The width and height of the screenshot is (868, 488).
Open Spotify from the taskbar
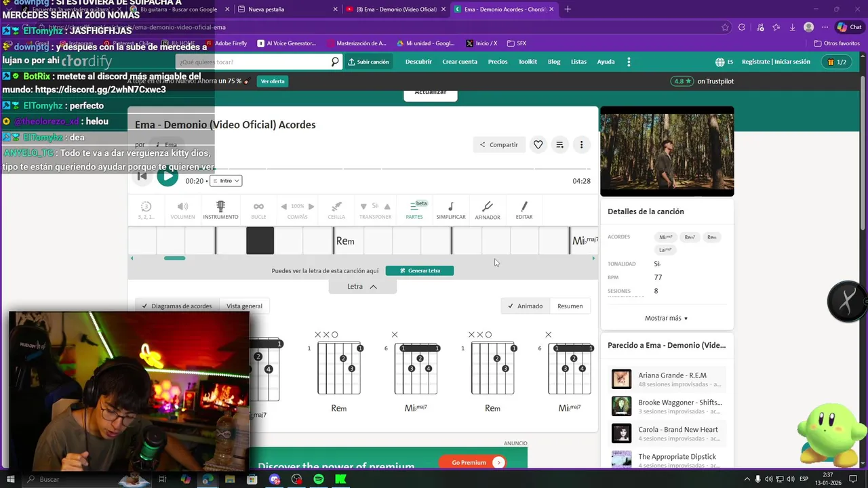pyautogui.click(x=319, y=479)
